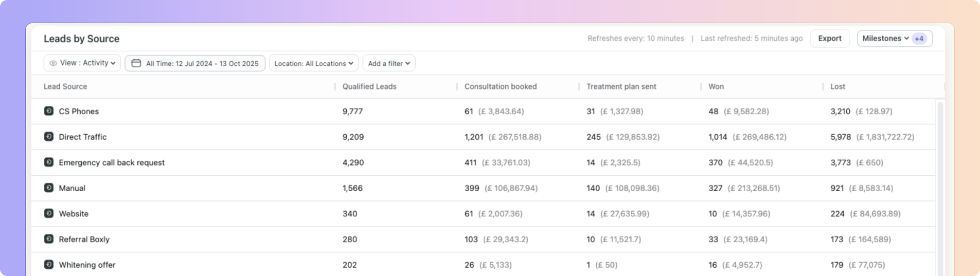
Task: Click the CS Phones row source icon
Action: pos(49,111)
